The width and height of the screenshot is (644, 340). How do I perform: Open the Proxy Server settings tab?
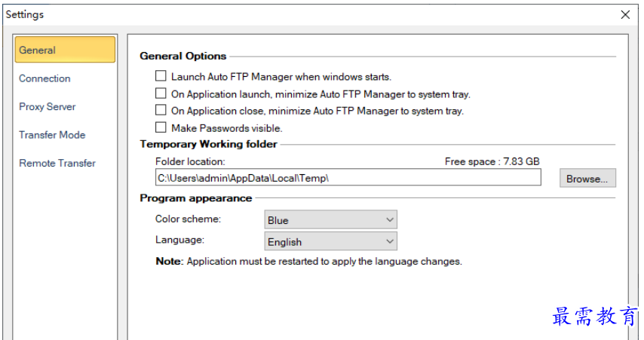click(x=48, y=107)
